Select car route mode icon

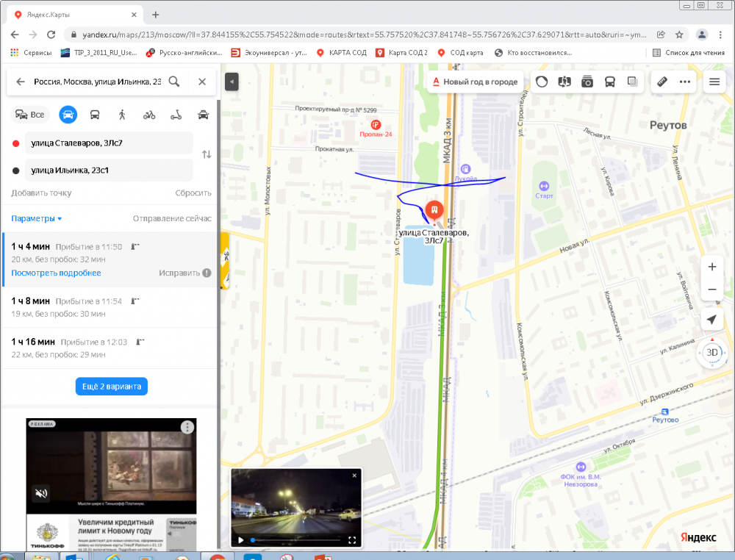click(x=68, y=115)
